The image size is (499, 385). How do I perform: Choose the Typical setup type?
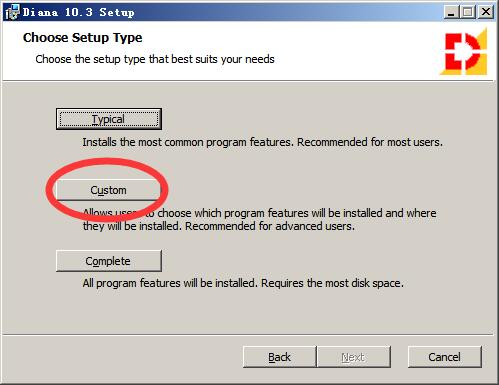click(x=109, y=119)
